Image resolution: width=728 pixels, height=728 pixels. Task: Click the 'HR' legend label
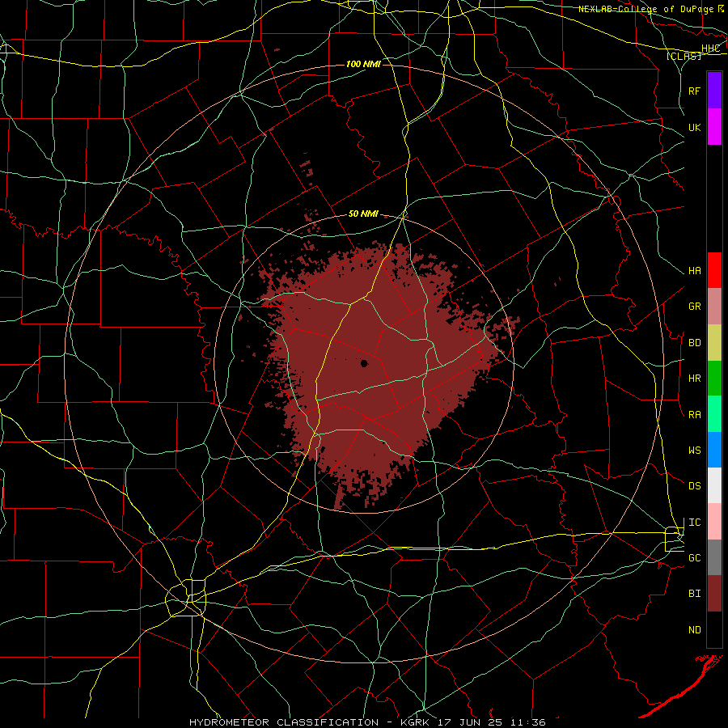694,379
